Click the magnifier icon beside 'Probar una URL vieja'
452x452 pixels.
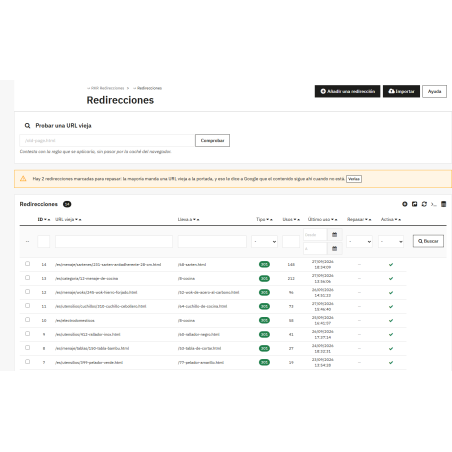pos(27,126)
